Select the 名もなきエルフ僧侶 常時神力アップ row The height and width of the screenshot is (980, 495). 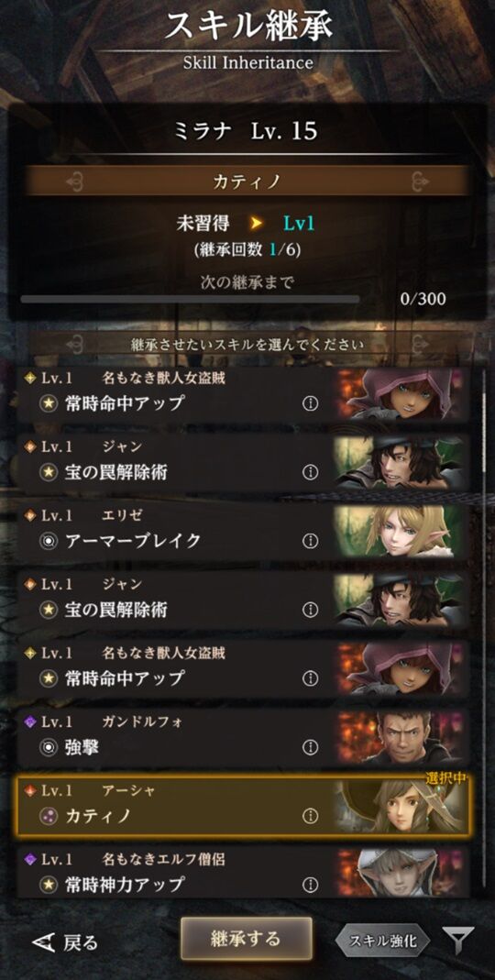243,871
